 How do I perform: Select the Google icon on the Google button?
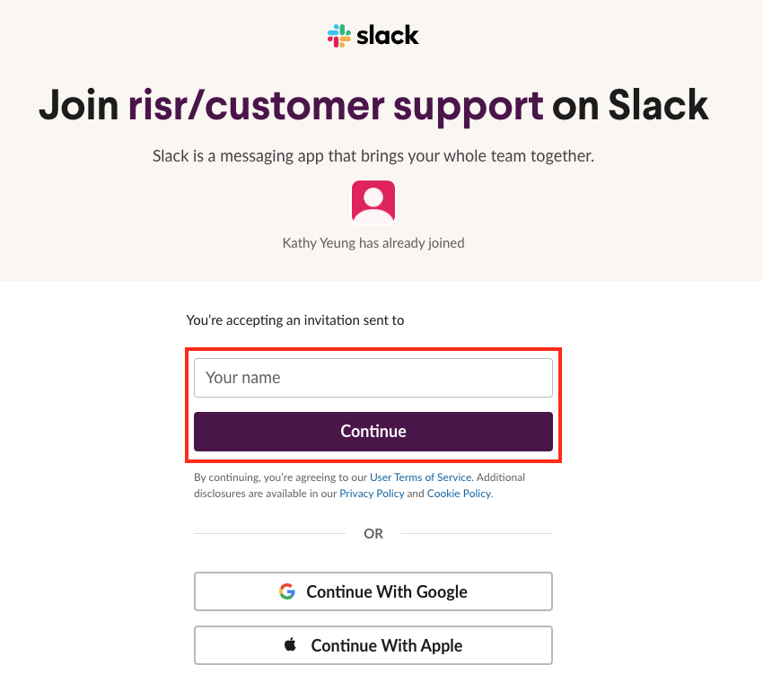tap(287, 591)
